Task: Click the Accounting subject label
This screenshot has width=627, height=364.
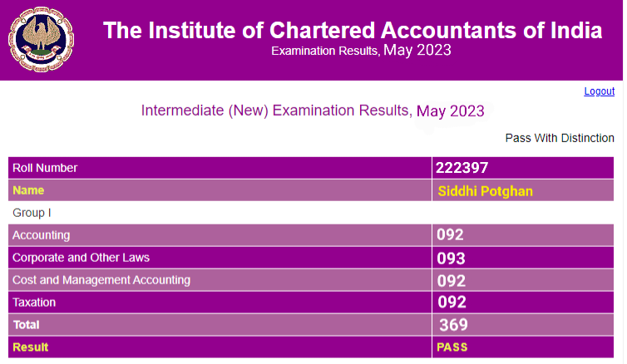Action: [x=42, y=235]
